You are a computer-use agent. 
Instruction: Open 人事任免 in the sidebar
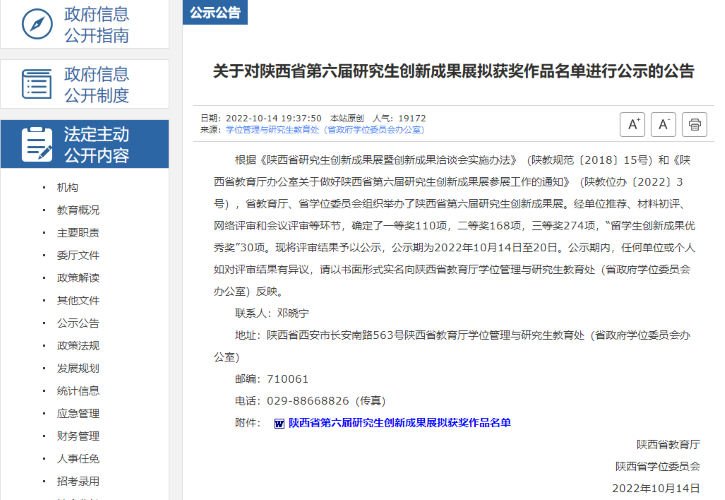click(x=78, y=459)
